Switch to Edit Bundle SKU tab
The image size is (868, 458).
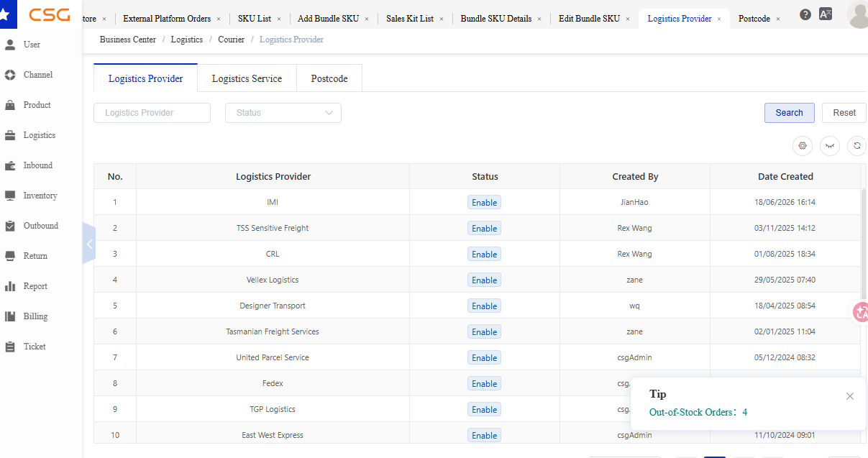pos(589,19)
